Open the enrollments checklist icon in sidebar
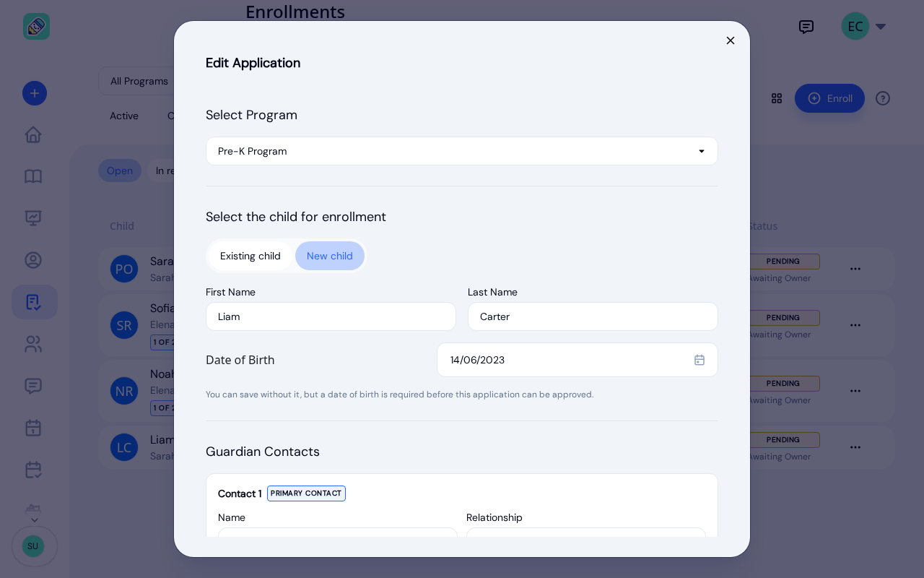 point(34,302)
